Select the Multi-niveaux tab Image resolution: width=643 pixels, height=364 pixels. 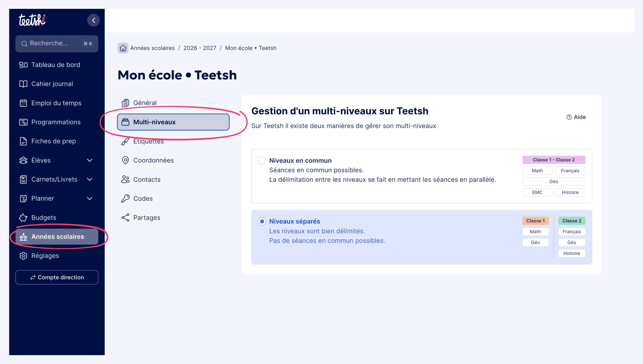[173, 122]
